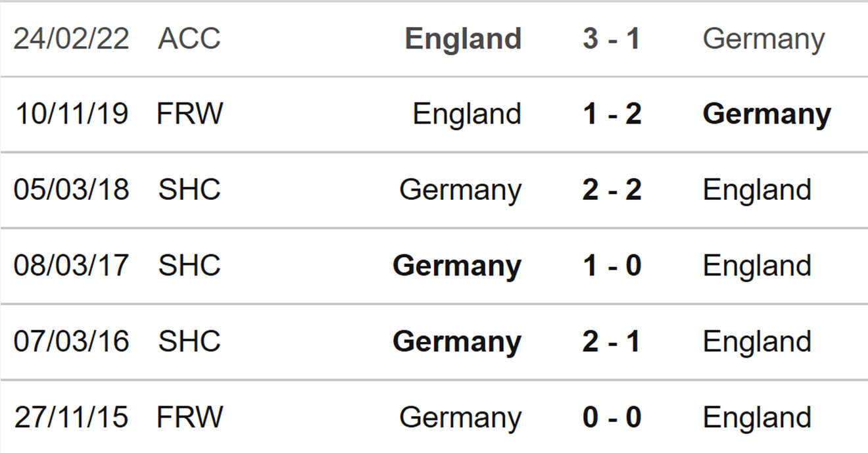Click SHC label in the 05/03/18 row

[189, 190]
